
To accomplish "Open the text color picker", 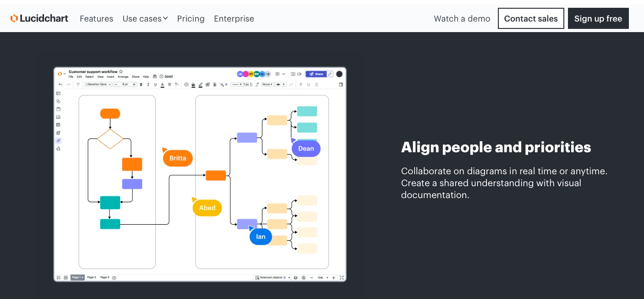I will 163,84.
